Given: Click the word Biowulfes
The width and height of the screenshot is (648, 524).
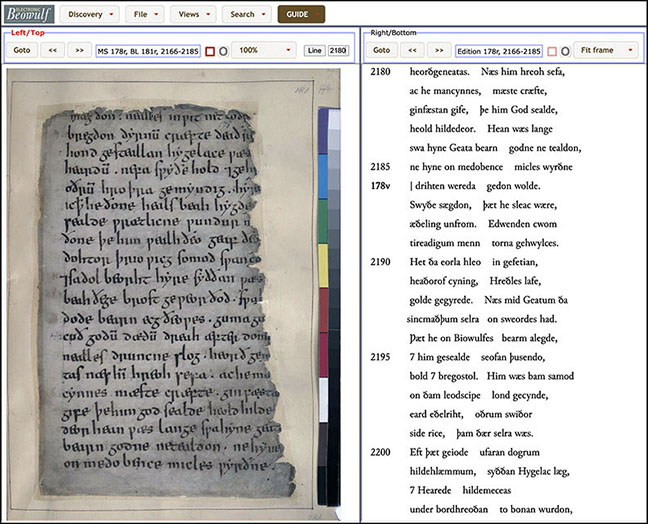Looking at the screenshot, I should click(x=473, y=338).
